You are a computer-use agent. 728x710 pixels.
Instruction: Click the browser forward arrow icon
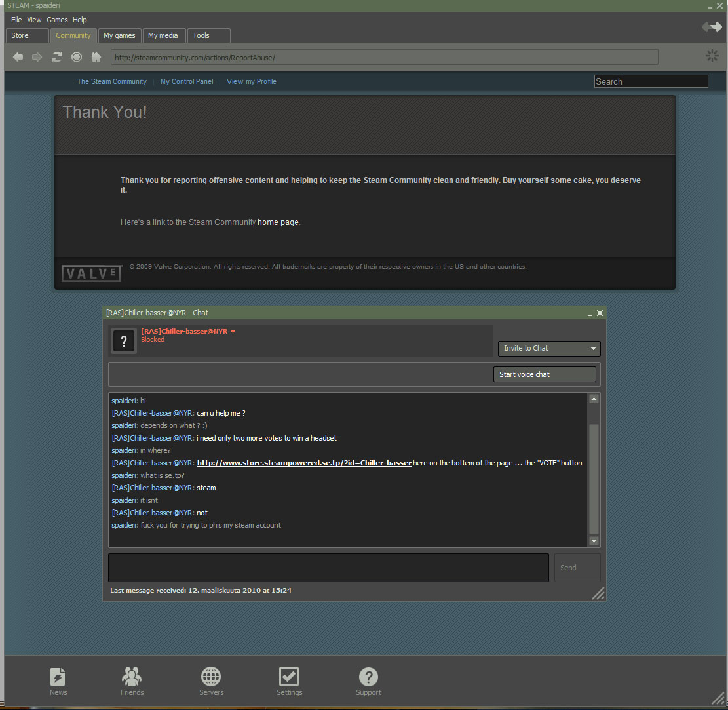[37, 58]
